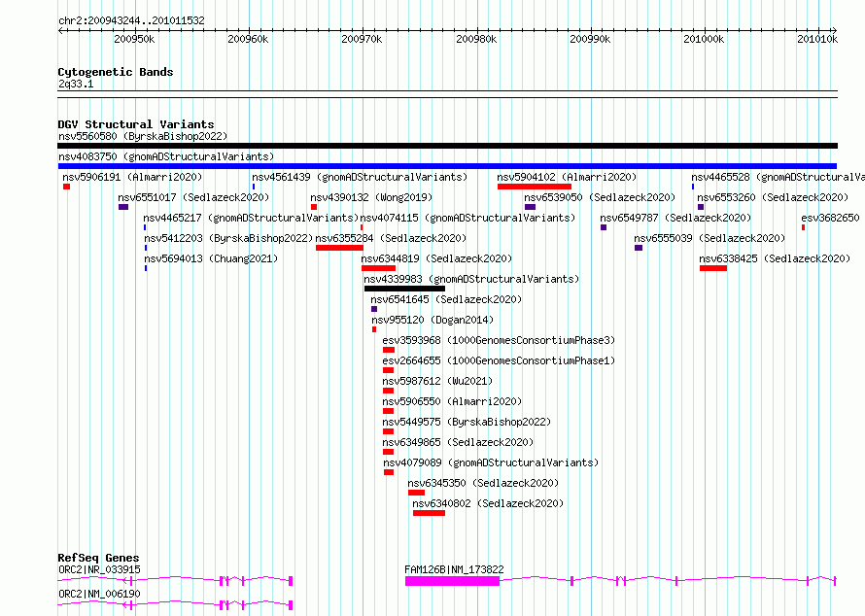This screenshot has width=865, height=616.
Task: Click nsv955120 (Dogan2014) label
Action: click(432, 320)
